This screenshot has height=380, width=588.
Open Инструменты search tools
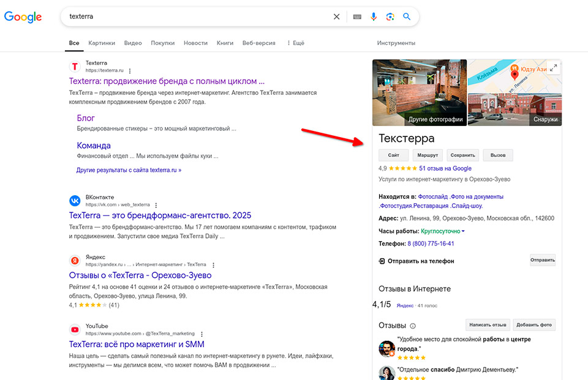(396, 43)
